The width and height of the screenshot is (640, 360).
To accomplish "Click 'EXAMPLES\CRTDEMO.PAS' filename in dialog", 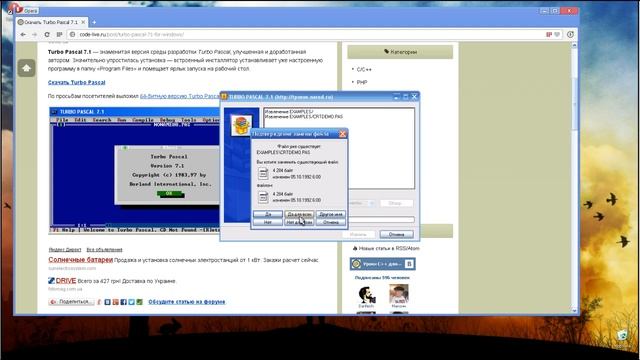I will coord(283,152).
